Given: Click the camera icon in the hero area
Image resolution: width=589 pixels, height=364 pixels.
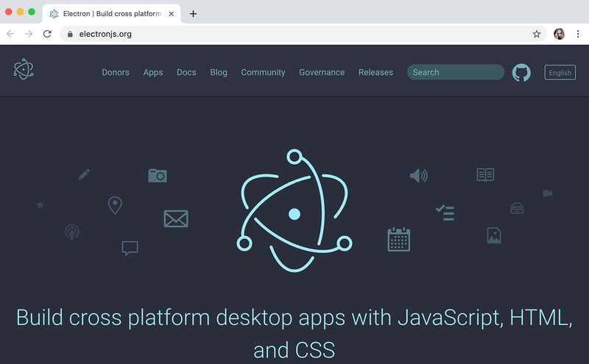Looking at the screenshot, I should (x=158, y=176).
